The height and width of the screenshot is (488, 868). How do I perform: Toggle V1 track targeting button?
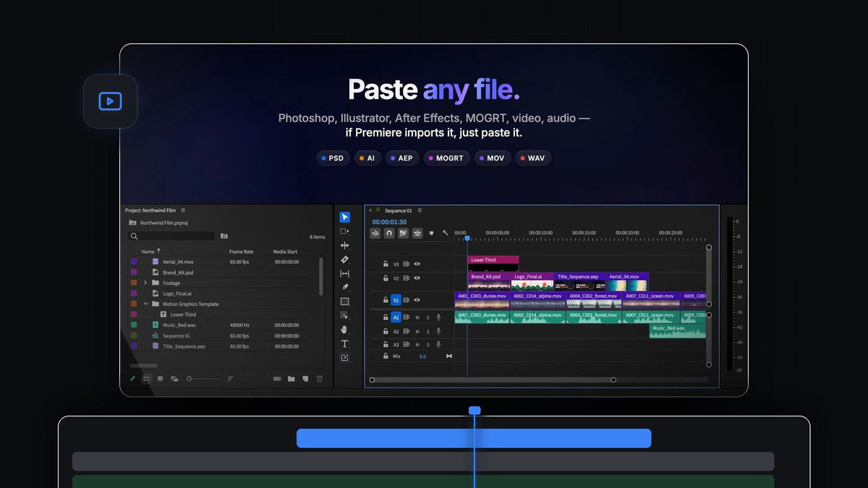click(396, 300)
